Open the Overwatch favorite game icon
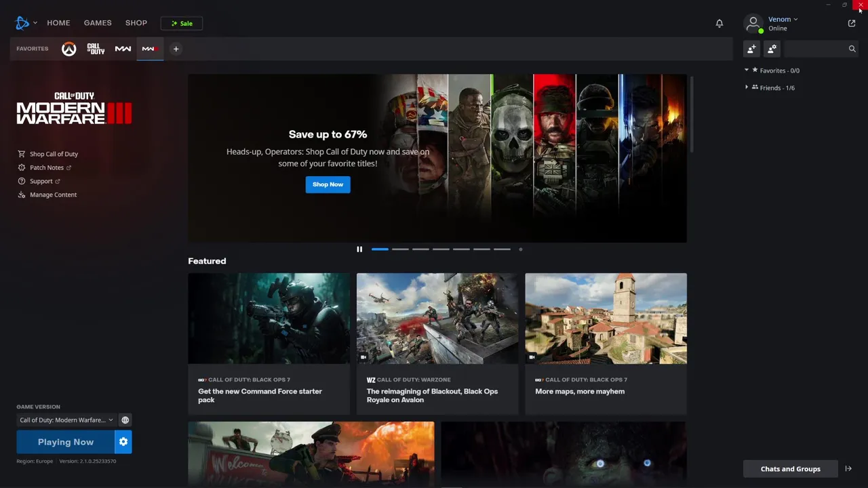Screen dimensions: 868x488 pos(69,49)
